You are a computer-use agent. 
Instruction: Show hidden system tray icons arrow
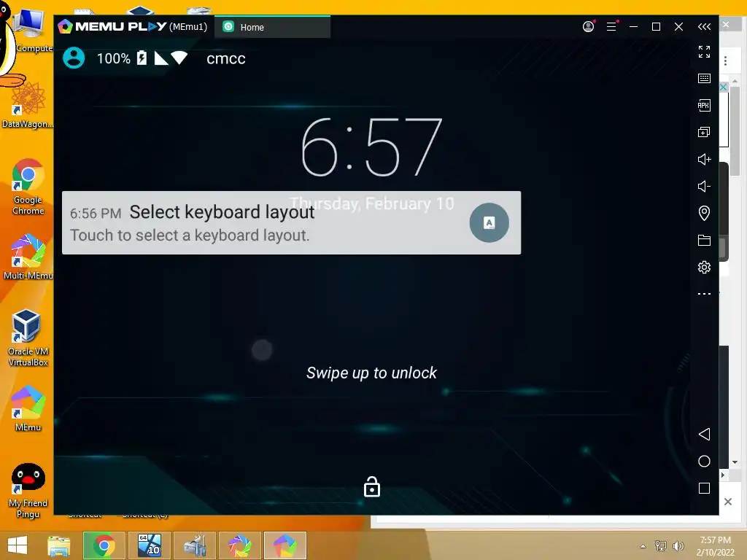(x=643, y=546)
